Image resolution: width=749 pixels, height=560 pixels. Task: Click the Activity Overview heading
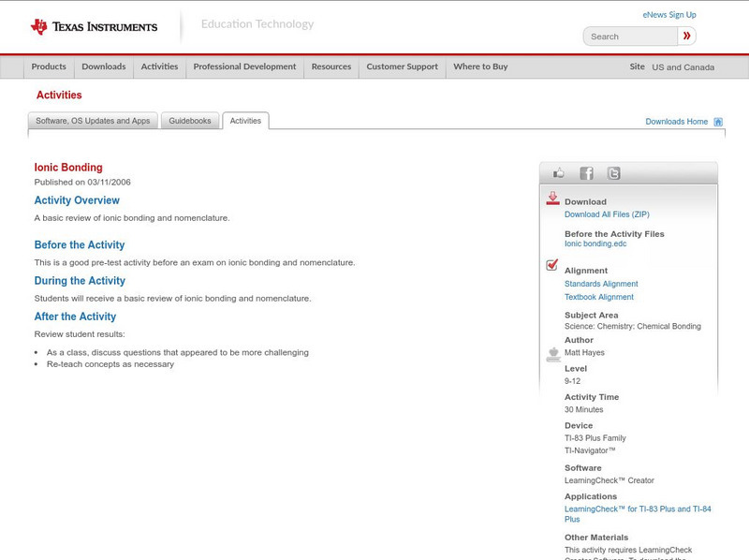(x=77, y=200)
